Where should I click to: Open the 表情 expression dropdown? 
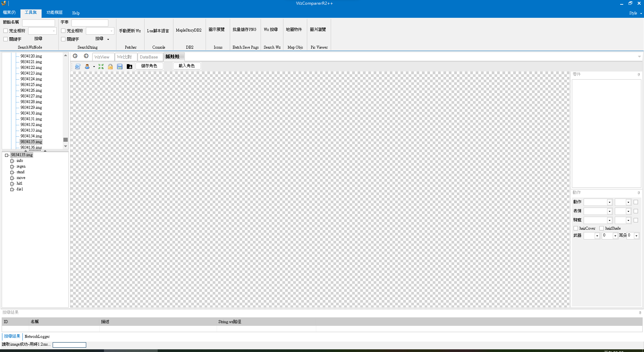[x=609, y=211]
